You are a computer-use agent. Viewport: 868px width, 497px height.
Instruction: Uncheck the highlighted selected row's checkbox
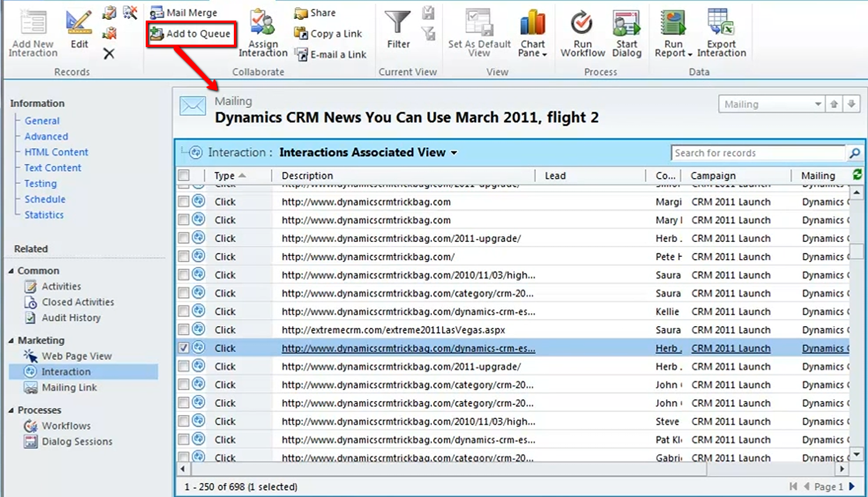pyautogui.click(x=184, y=348)
